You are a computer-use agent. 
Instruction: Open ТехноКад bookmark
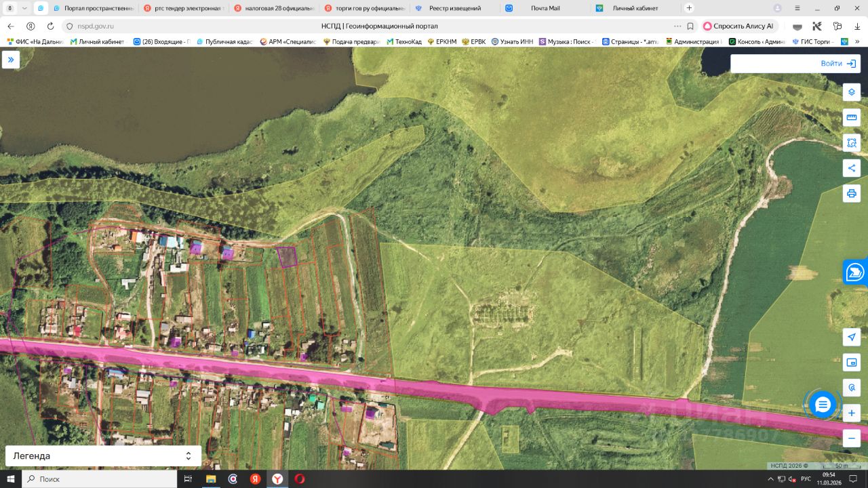(404, 41)
